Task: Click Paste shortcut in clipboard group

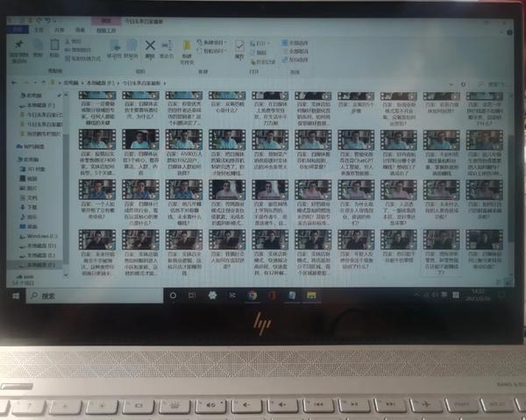Action: [x=83, y=59]
